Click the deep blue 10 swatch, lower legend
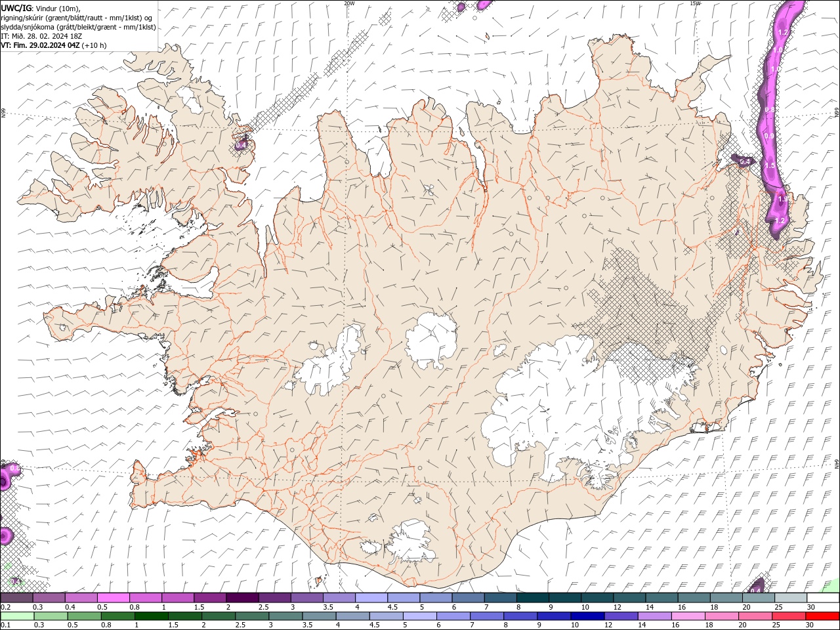 coord(587,616)
